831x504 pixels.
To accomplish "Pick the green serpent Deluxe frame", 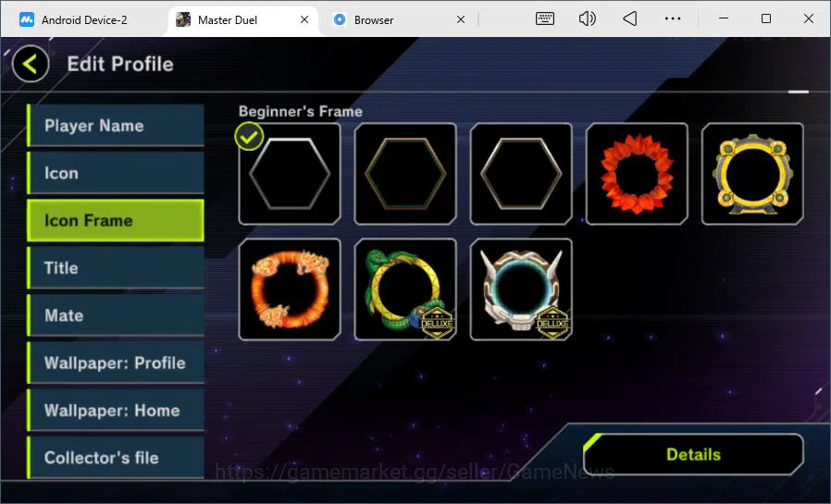I will click(x=405, y=289).
